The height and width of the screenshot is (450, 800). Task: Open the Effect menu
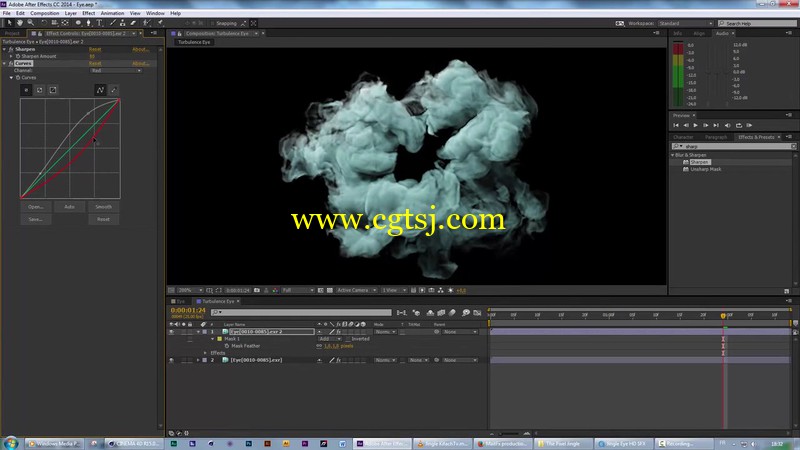pyautogui.click(x=89, y=13)
